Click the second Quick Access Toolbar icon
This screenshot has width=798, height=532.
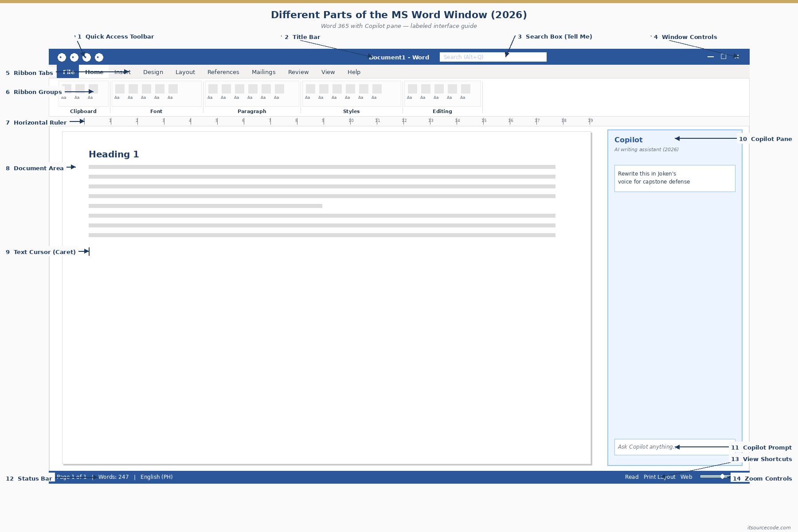[74, 57]
